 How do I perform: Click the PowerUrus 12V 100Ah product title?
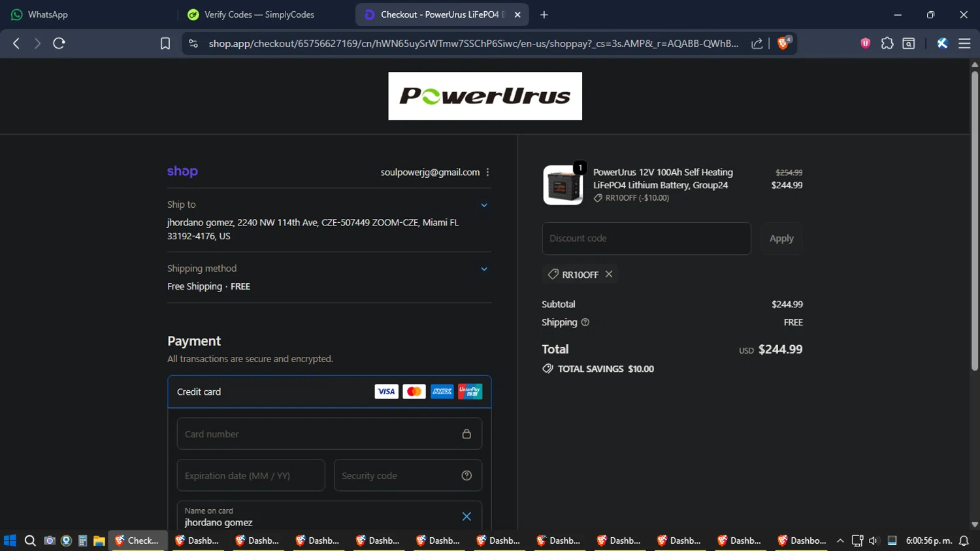662,178
